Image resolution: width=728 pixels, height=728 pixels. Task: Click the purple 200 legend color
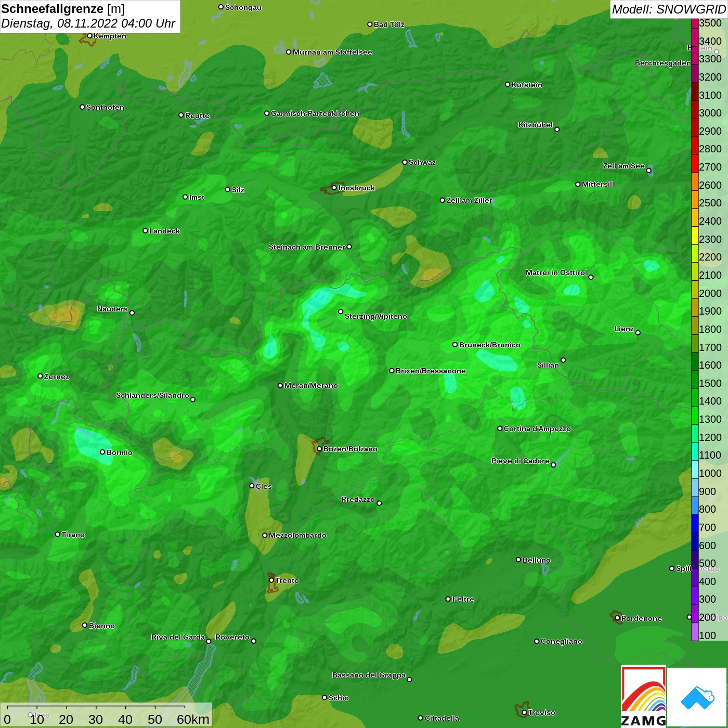click(x=695, y=614)
